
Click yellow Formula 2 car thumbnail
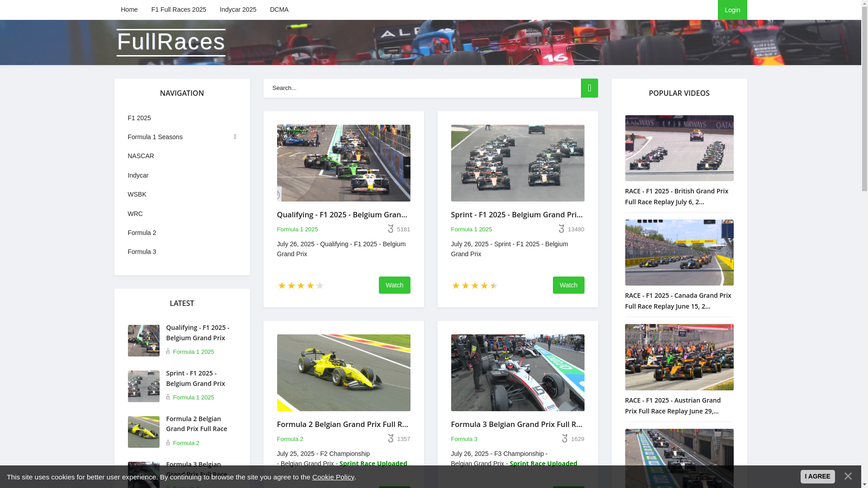344,373
